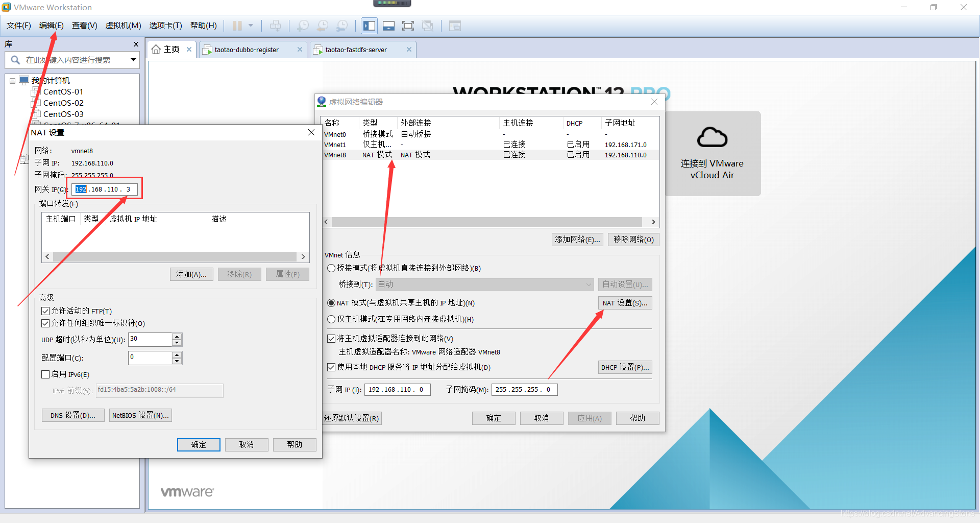This screenshot has height=523, width=980.
Task: Close the taotao-fastdfs-server tab
Action: (x=409, y=50)
